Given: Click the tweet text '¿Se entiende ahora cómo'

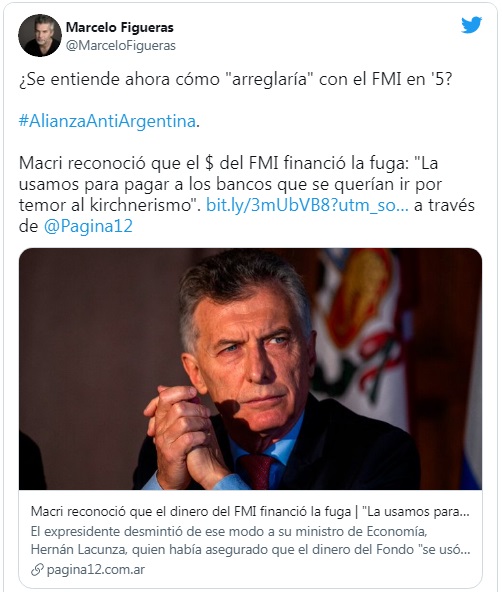Looking at the screenshot, I should point(119,80).
